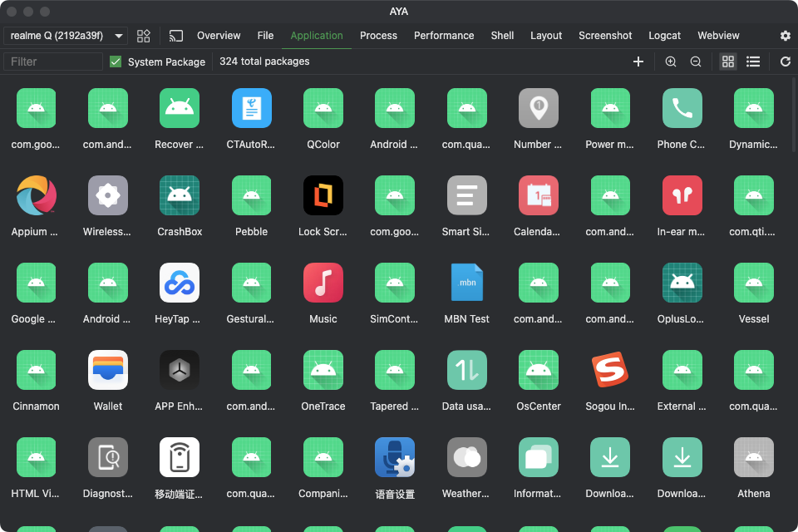The image size is (798, 532).
Task: Open the 移动端证... app icon
Action: 180,457
